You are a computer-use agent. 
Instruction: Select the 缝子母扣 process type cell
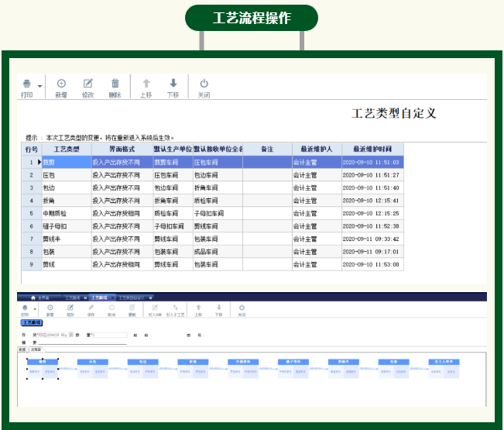point(67,226)
